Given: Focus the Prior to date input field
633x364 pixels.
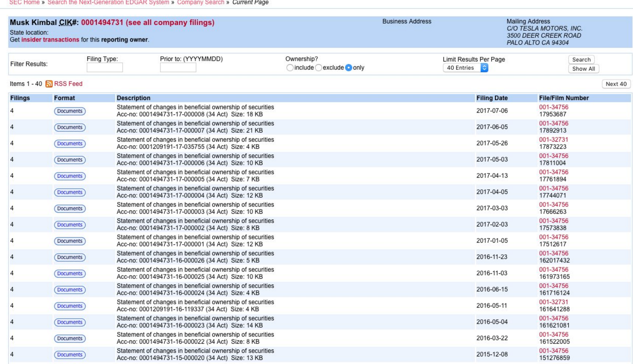Looking at the screenshot, I should [x=178, y=68].
